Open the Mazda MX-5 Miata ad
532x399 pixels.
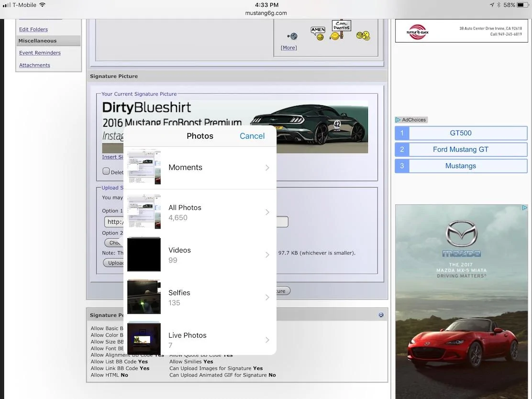[x=461, y=301]
